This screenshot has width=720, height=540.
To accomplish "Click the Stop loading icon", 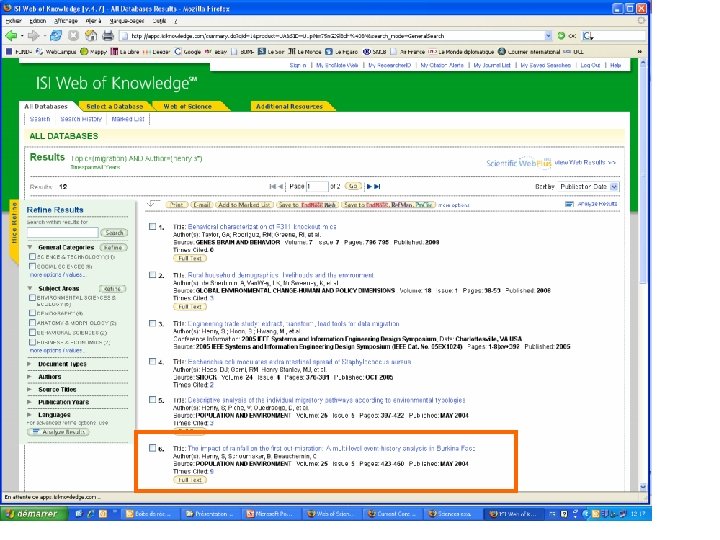I will click(73, 35).
